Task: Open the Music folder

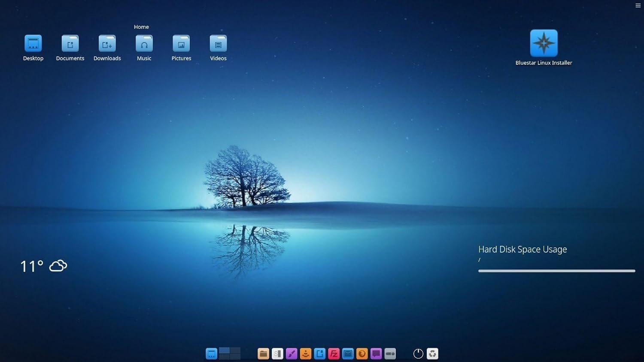Action: 144,44
